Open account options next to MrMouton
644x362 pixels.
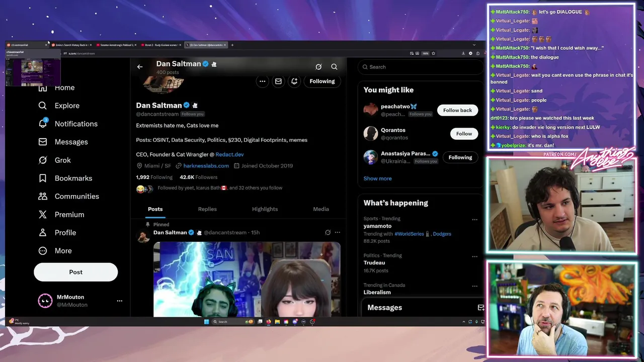click(119, 301)
